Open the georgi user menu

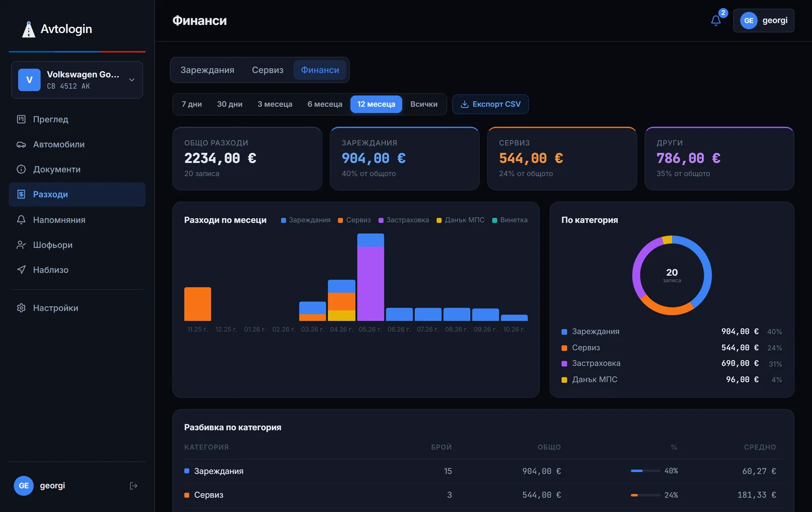[x=764, y=21]
